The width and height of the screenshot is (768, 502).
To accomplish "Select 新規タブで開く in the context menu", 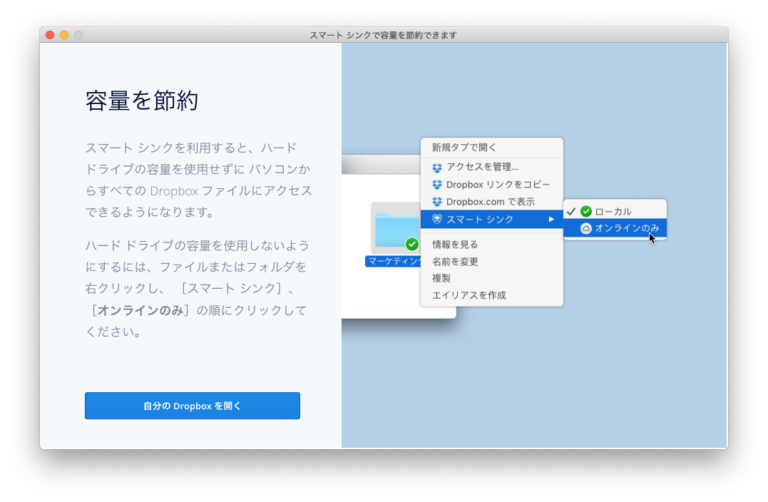I will tap(463, 147).
